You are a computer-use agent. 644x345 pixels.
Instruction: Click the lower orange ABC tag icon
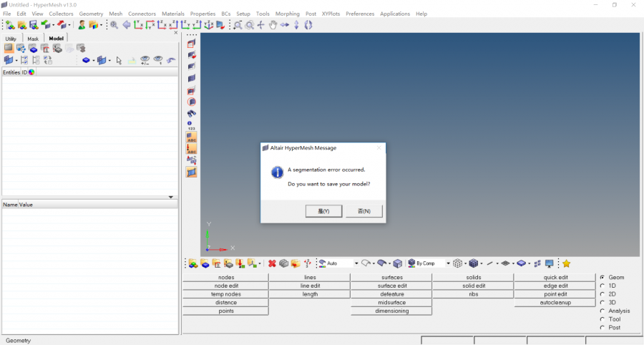pyautogui.click(x=191, y=149)
